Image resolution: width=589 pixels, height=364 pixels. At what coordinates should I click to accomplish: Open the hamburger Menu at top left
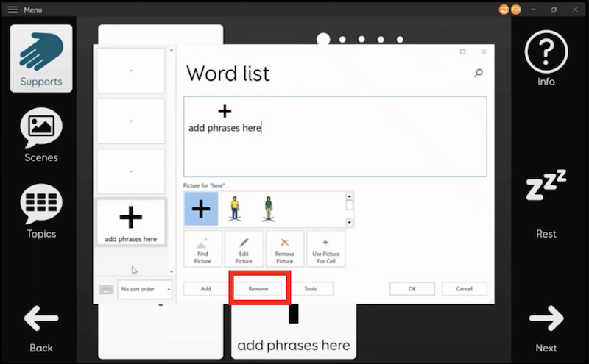(x=13, y=10)
